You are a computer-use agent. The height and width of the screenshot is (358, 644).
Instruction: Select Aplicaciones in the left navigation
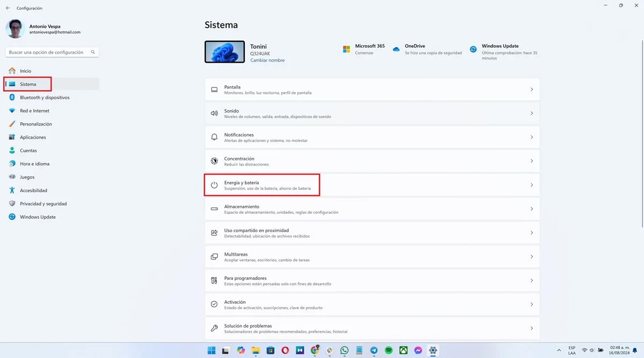[33, 137]
